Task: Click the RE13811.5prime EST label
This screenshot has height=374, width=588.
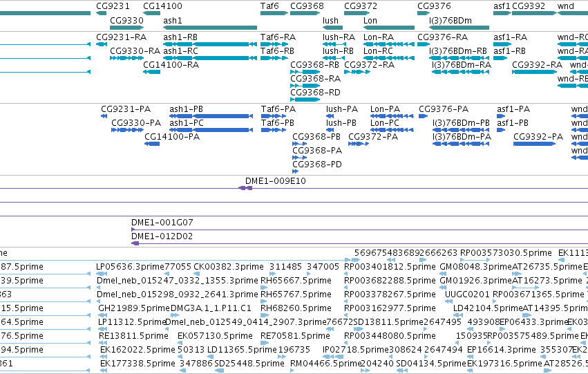Action: coord(133,336)
